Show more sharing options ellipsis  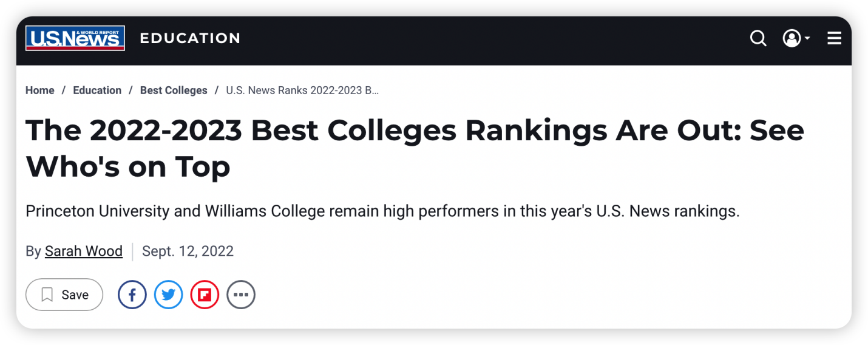[241, 295]
